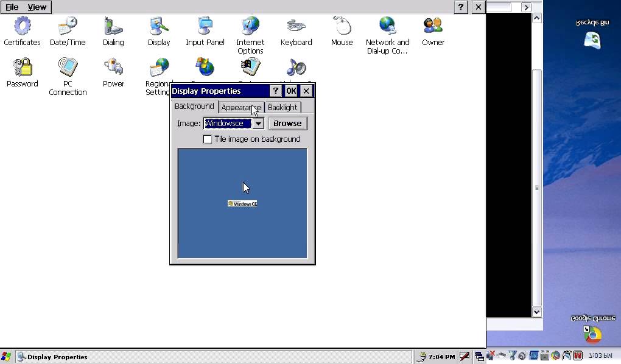
Task: Open the Image dropdown list
Action: 258,123
